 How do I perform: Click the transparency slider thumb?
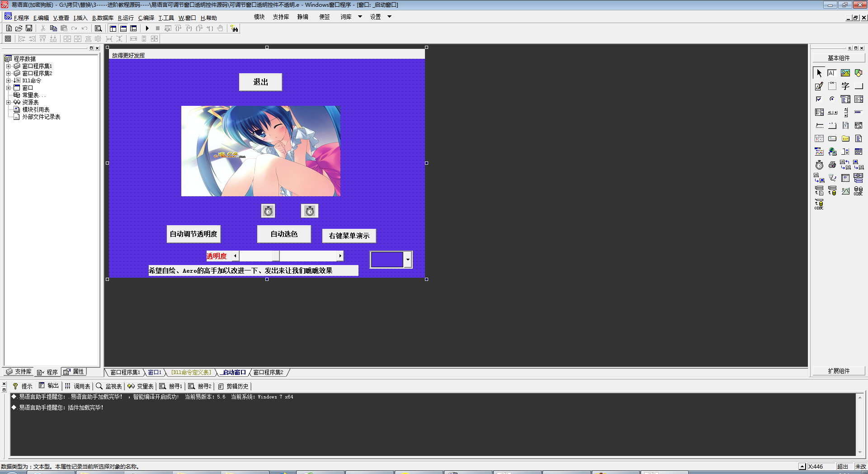(x=276, y=256)
